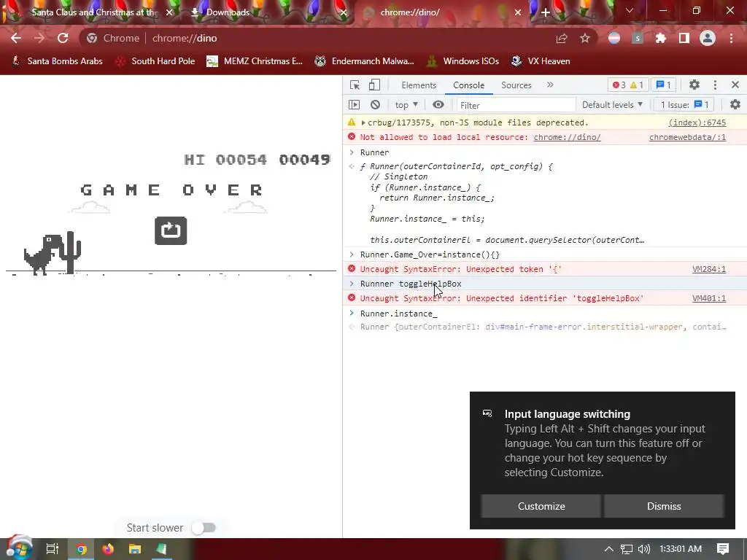
Task: Open the Action Center notifications
Action: 723,549
